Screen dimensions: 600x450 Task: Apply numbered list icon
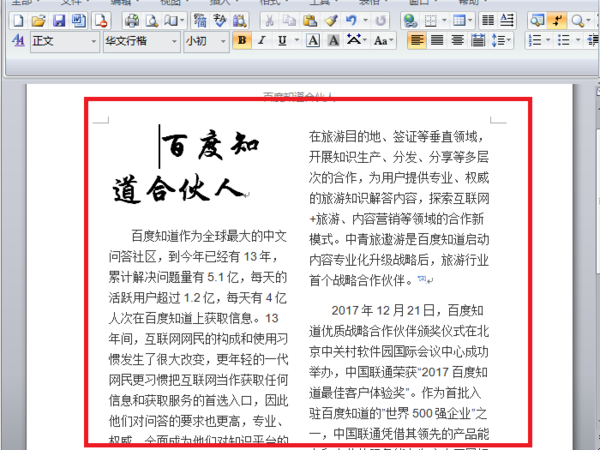(x=535, y=40)
